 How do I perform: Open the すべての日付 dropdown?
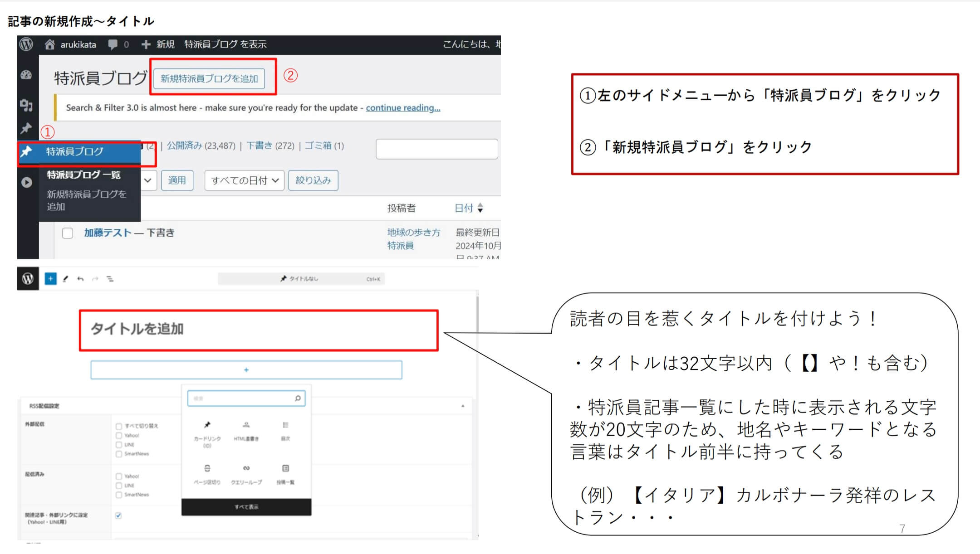point(244,180)
